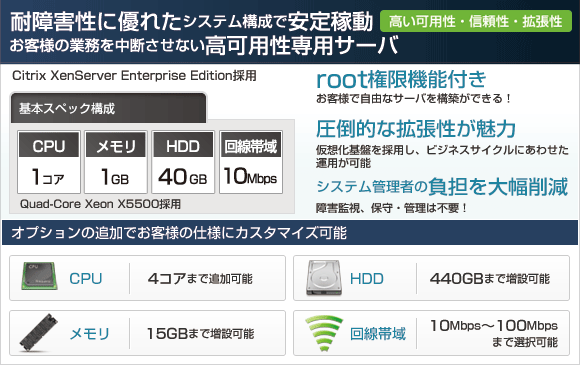Click the 4コアまで追加可能 option text
Screen dimensions: 580x365
[x=200, y=278]
